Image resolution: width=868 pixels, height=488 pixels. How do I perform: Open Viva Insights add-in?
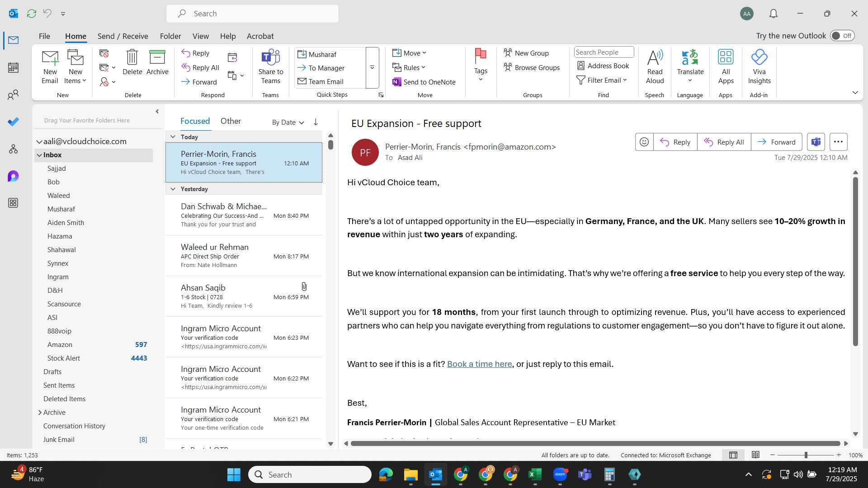coord(759,67)
